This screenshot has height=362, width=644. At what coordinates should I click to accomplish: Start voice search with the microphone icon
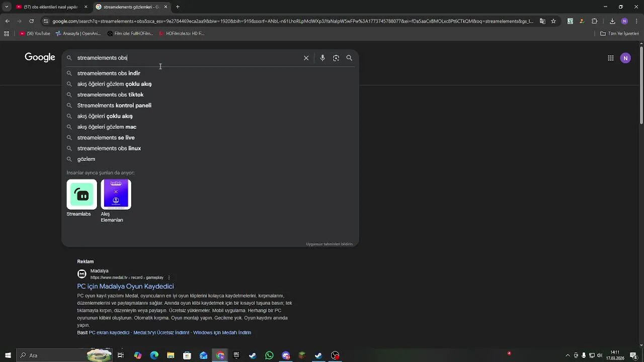point(323,58)
